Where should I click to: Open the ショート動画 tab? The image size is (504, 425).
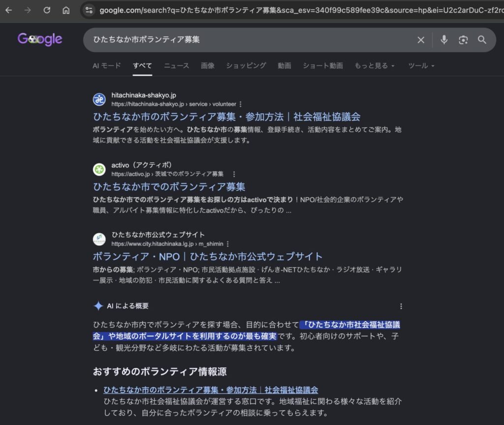[x=323, y=65]
